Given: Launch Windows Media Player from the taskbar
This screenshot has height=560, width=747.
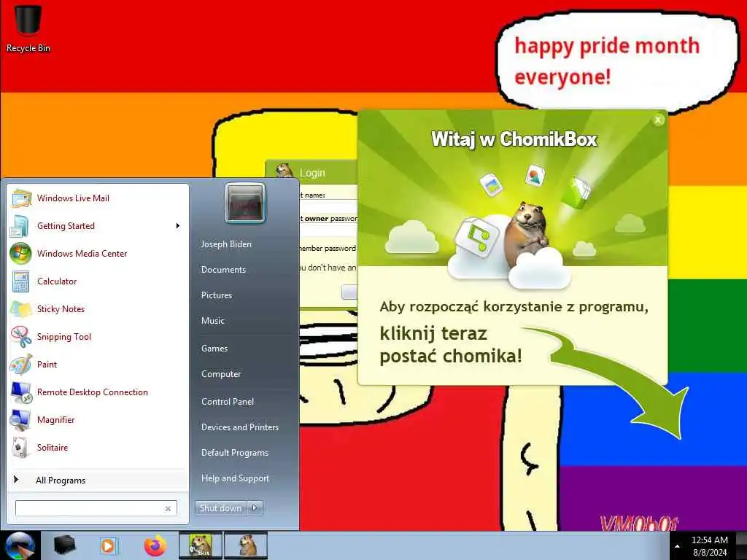Looking at the screenshot, I should pos(109,545).
